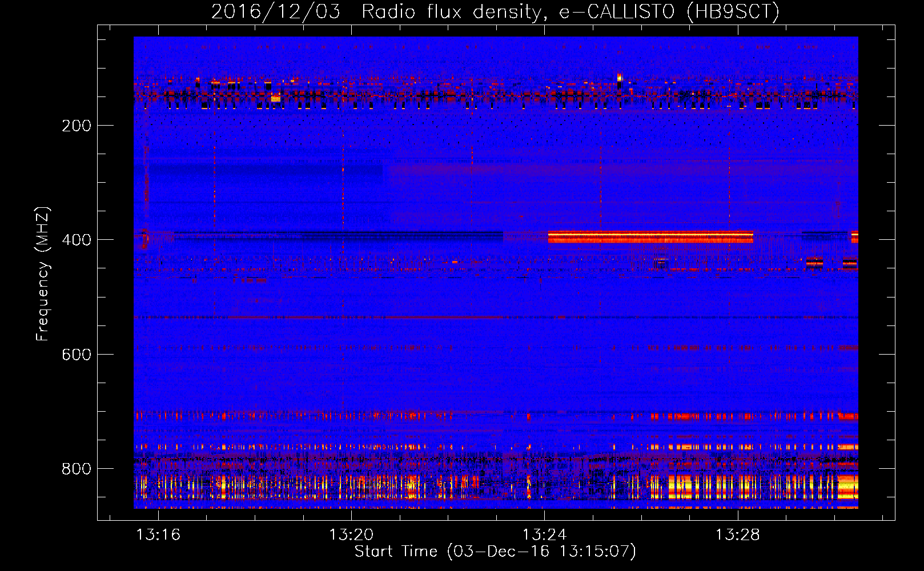Viewport: 924px width, 571px height.
Task: Click the 13:24 time tick label
Action: click(545, 534)
